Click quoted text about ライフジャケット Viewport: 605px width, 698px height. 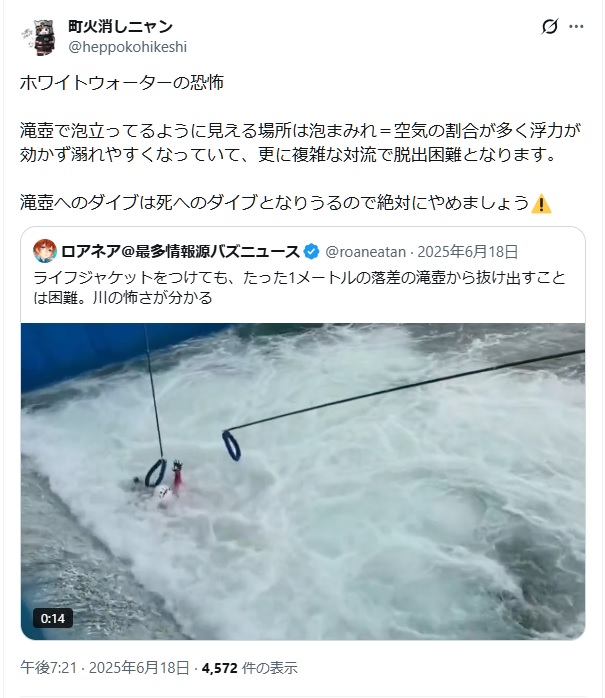click(x=299, y=288)
